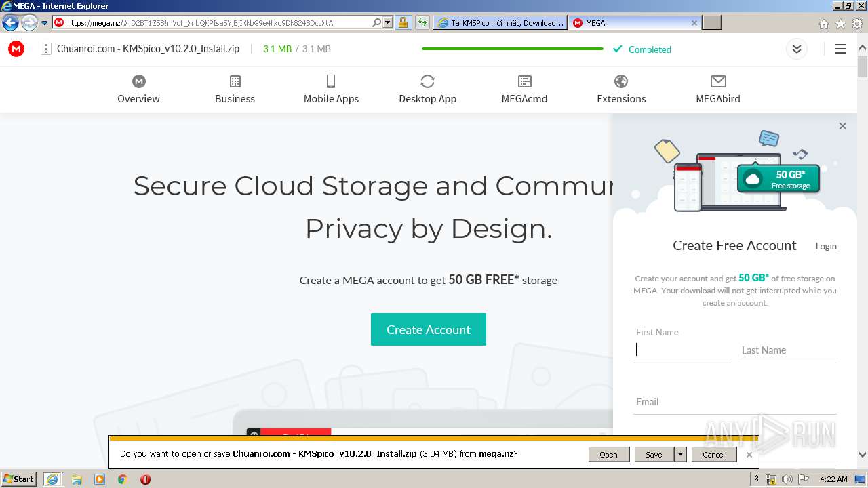Open recent pages dropdown arrow
868x488 pixels.
click(44, 22)
